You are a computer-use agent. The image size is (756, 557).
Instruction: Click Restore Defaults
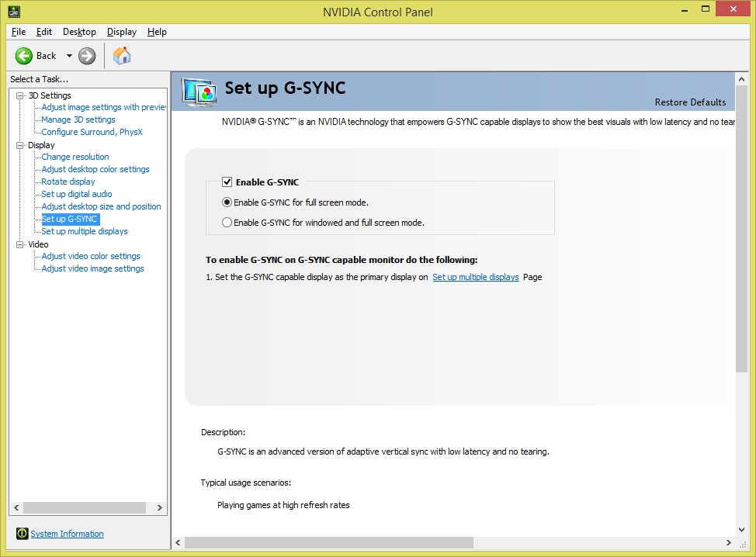click(x=690, y=102)
